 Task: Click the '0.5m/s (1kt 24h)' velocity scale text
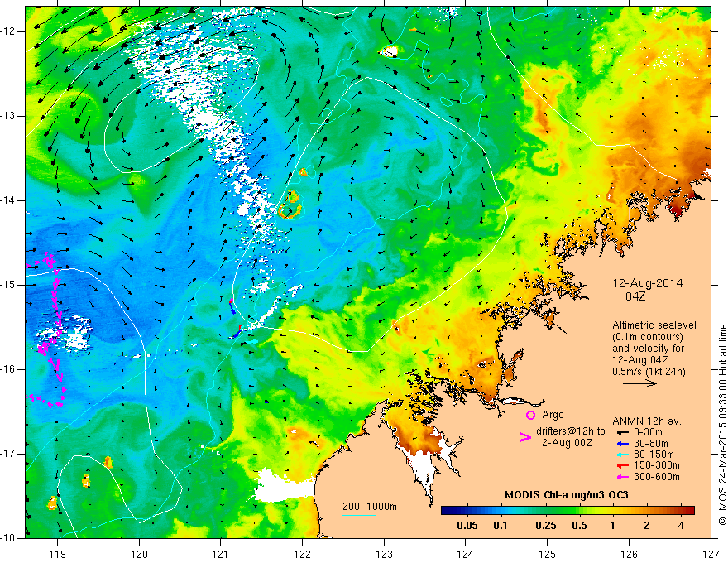click(649, 372)
